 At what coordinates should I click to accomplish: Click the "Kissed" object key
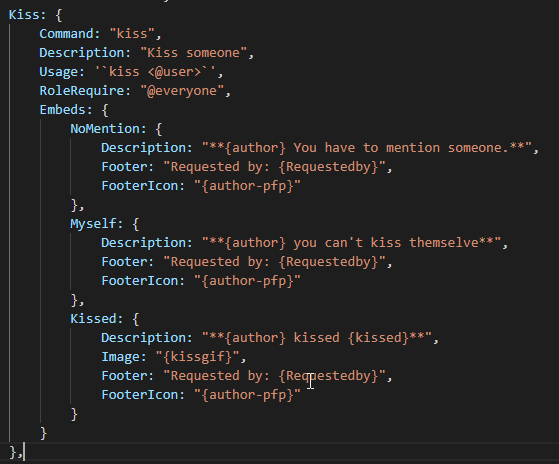pyautogui.click(x=93, y=319)
